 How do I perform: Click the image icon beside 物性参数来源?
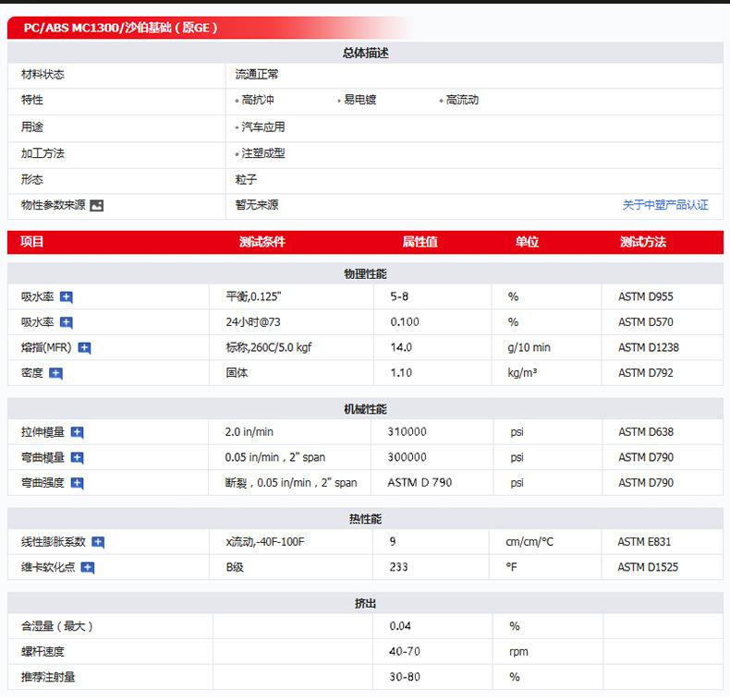tap(97, 206)
